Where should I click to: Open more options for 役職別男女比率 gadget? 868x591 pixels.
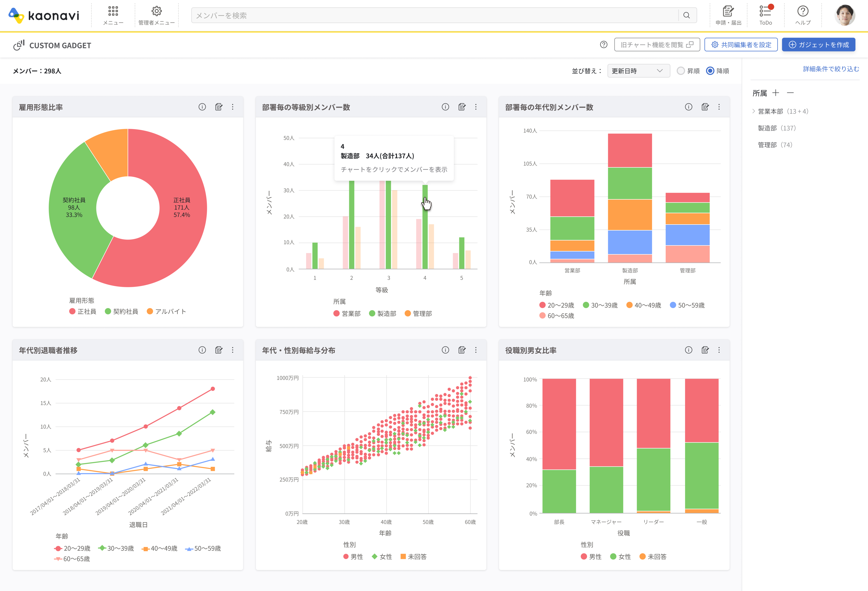(719, 350)
